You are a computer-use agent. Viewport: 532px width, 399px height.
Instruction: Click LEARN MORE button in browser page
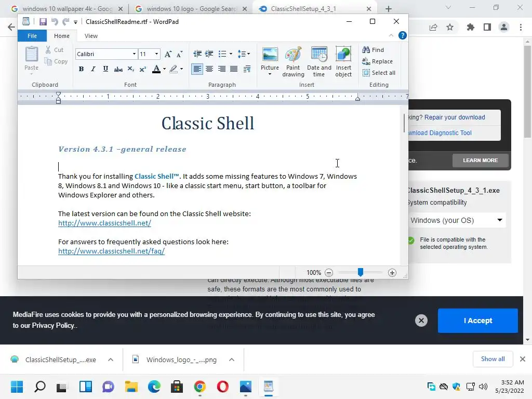click(x=481, y=160)
